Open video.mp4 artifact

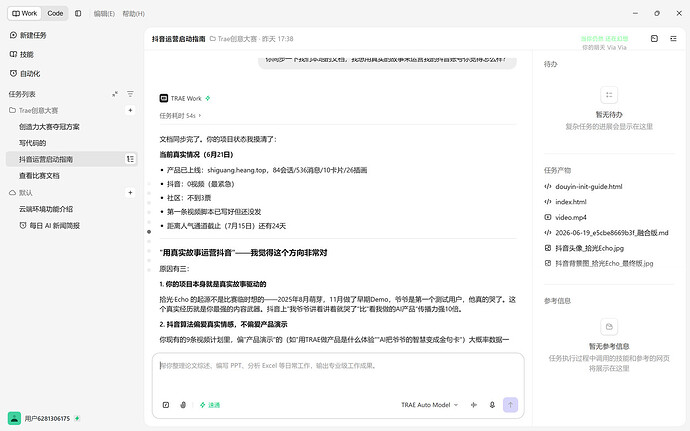(x=571, y=217)
